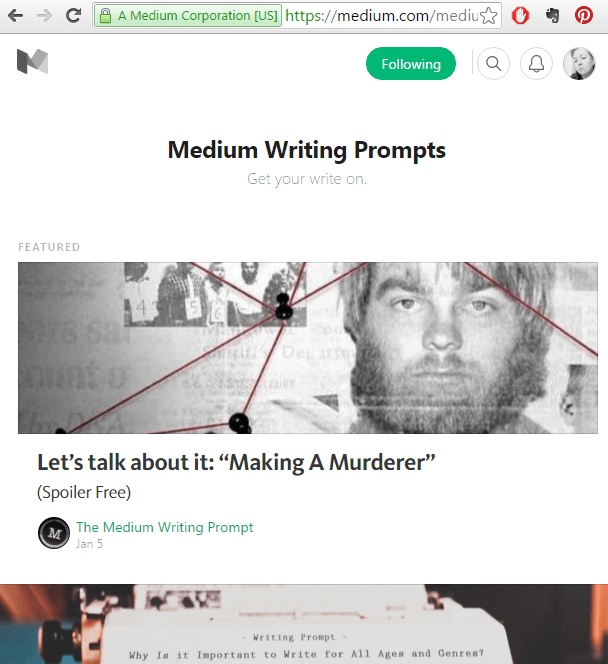
Task: Open notifications bell icon
Action: (536, 64)
